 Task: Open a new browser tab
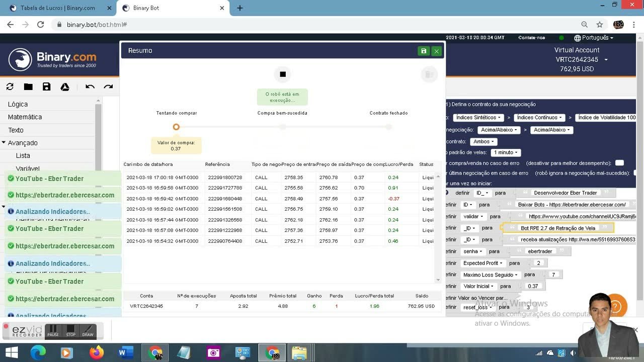tap(240, 8)
